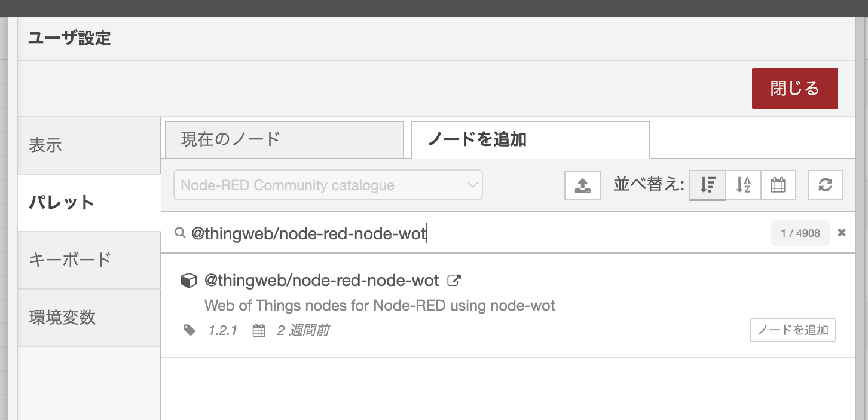Click the calendar icon beside 2 週間前
The width and height of the screenshot is (868, 420).
click(259, 330)
